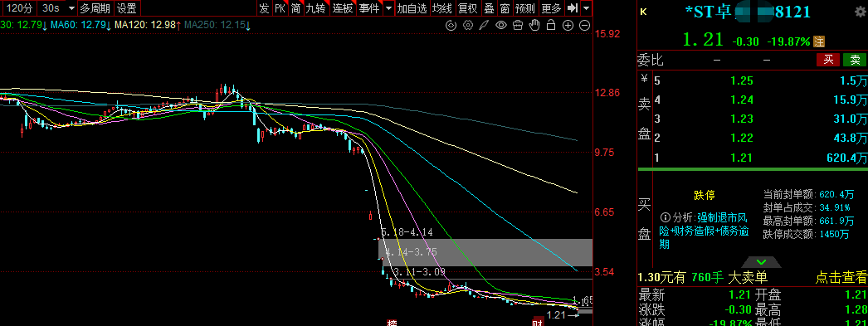Screen dimensions: 868x326
Task: Select the 120分 period button
Action: coord(18,7)
